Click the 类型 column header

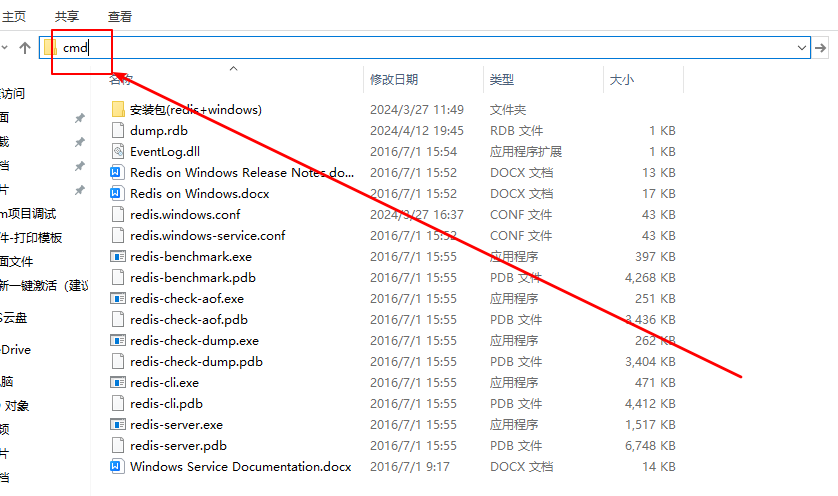tap(502, 80)
